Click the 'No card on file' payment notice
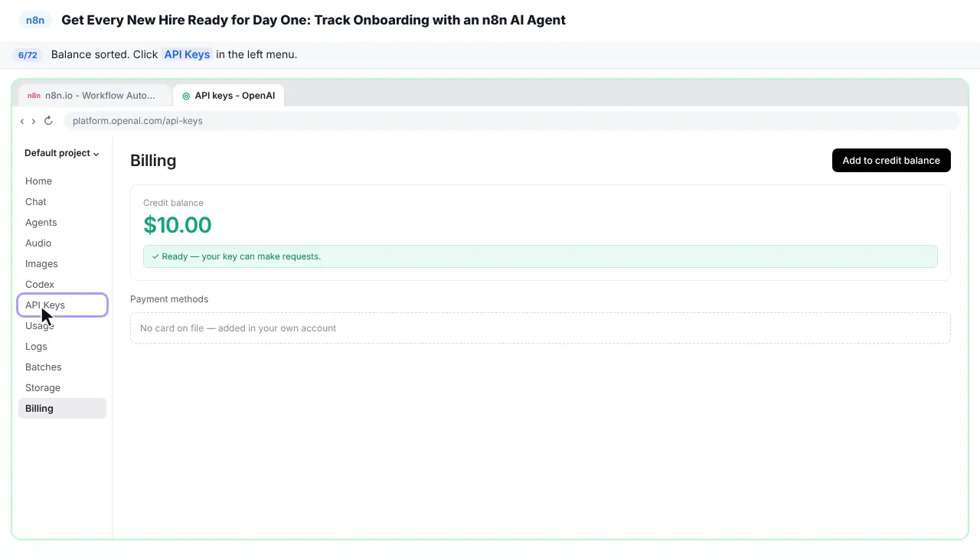Image resolution: width=980 pixels, height=551 pixels. pos(541,328)
